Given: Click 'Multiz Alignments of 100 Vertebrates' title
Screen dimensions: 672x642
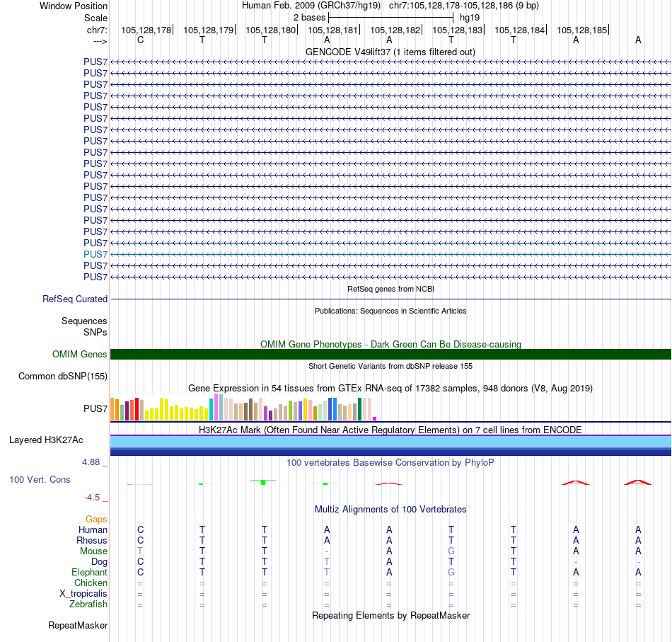Looking at the screenshot, I should [x=390, y=510].
